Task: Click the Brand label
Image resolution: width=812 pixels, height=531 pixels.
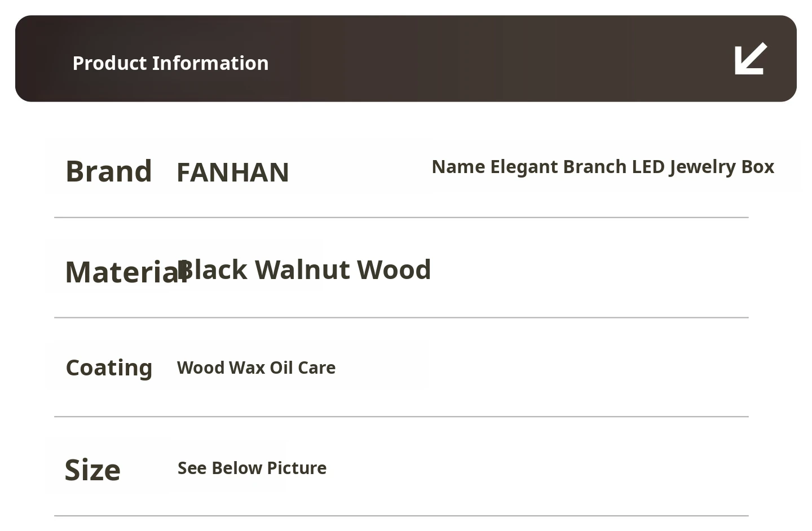Action: (109, 171)
